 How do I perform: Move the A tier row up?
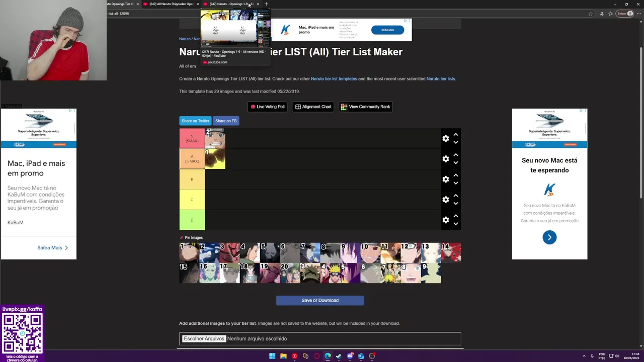point(455,155)
